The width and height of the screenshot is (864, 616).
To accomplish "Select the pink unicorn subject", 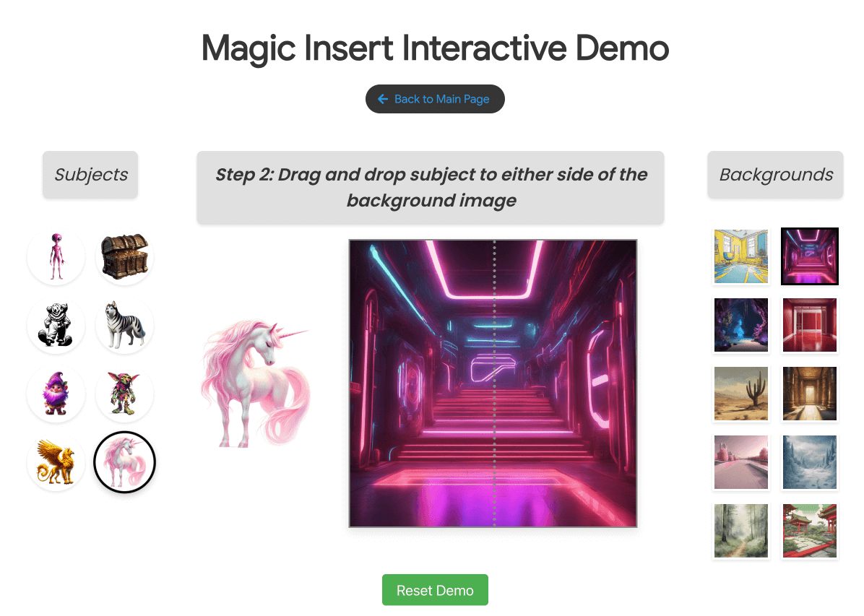I will [124, 462].
